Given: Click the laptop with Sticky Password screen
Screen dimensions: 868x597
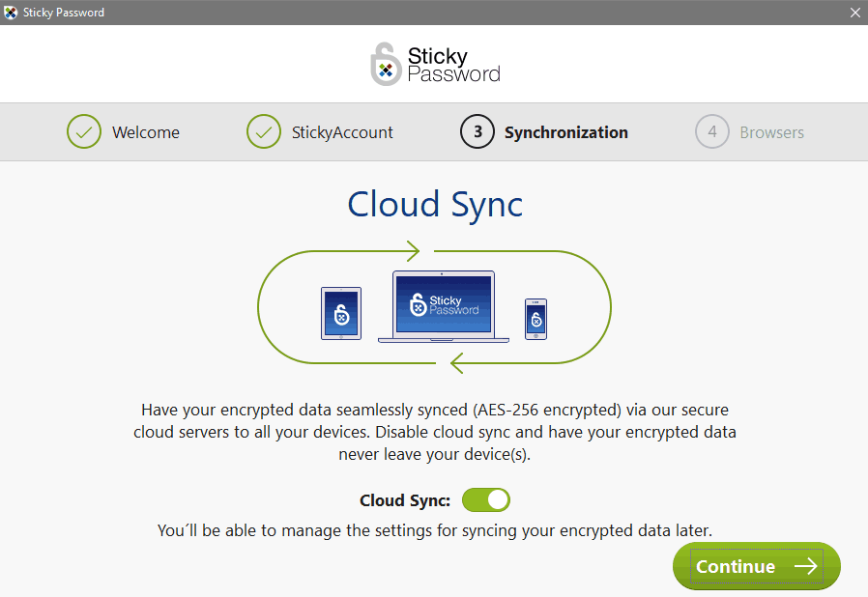Looking at the screenshot, I should [x=443, y=305].
